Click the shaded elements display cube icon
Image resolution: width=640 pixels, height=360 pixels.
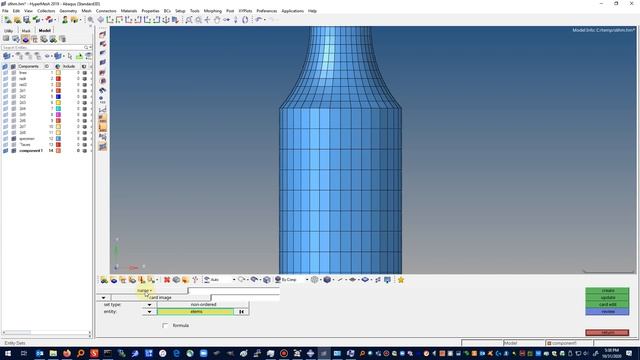tap(327, 280)
